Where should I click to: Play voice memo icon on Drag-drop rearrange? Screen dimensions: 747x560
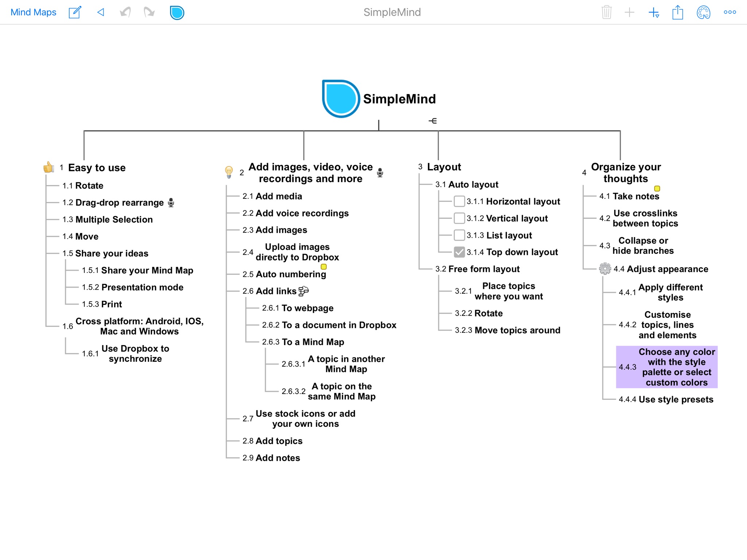pyautogui.click(x=171, y=202)
